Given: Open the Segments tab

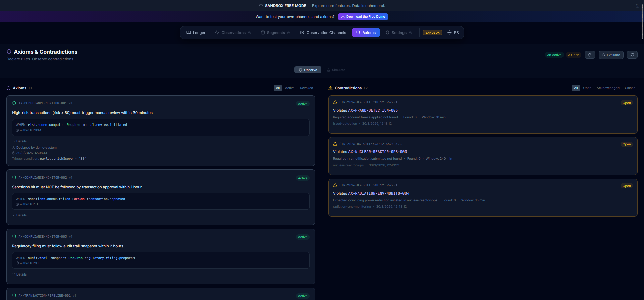Looking at the screenshot, I should tap(275, 33).
